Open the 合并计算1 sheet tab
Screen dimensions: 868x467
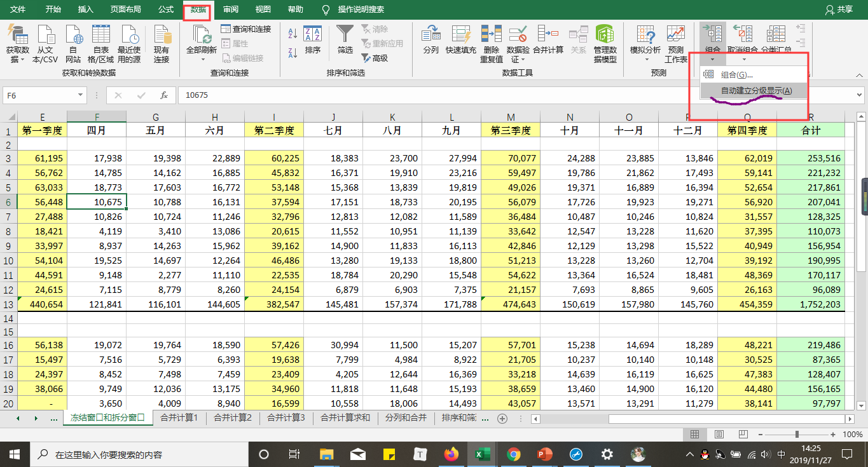tap(179, 418)
